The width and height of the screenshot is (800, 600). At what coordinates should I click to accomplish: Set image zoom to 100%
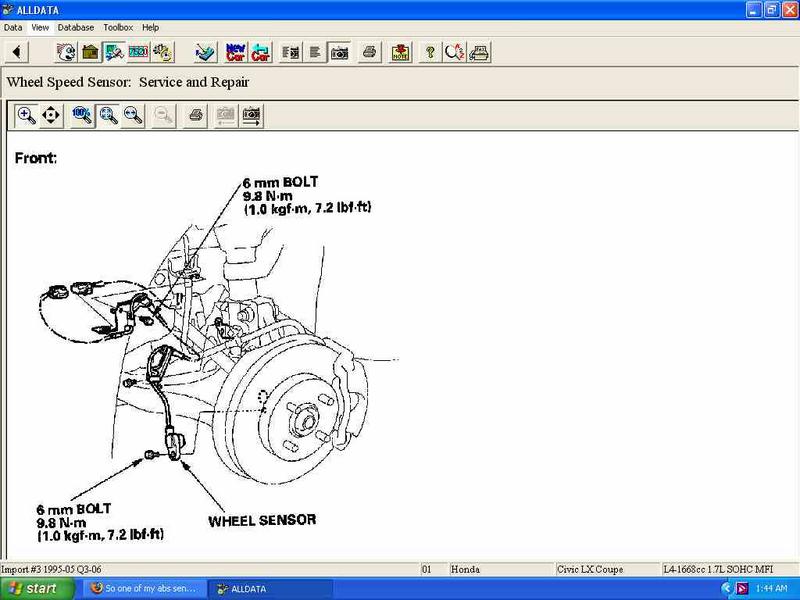(83, 116)
